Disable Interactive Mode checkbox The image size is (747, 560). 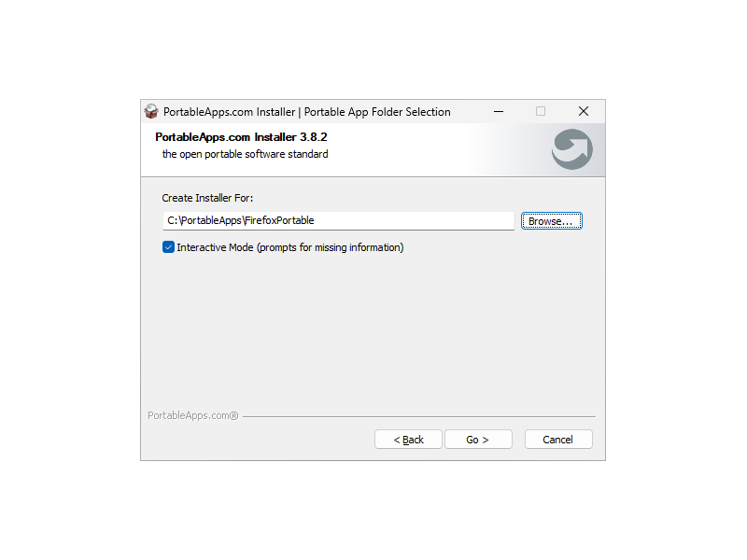point(168,247)
